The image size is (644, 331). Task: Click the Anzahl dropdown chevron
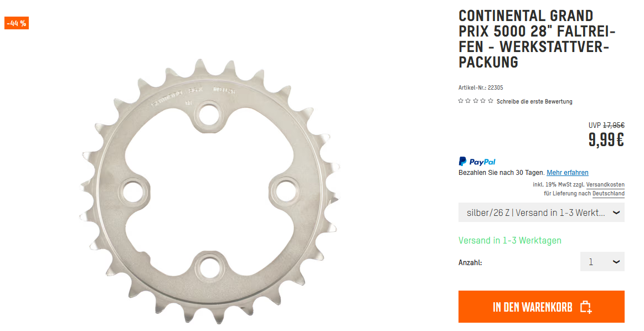[616, 262]
